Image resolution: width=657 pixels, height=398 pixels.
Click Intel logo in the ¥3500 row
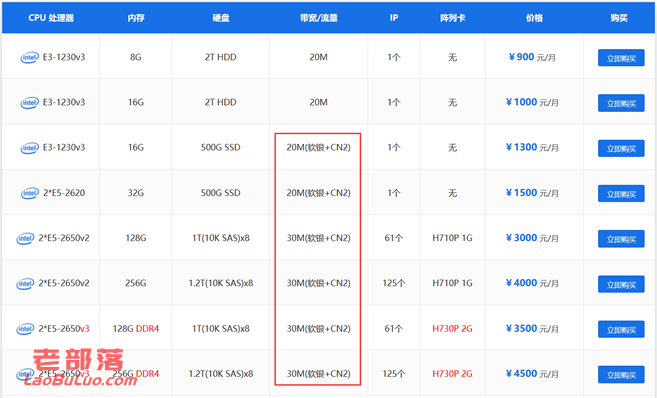coord(25,329)
